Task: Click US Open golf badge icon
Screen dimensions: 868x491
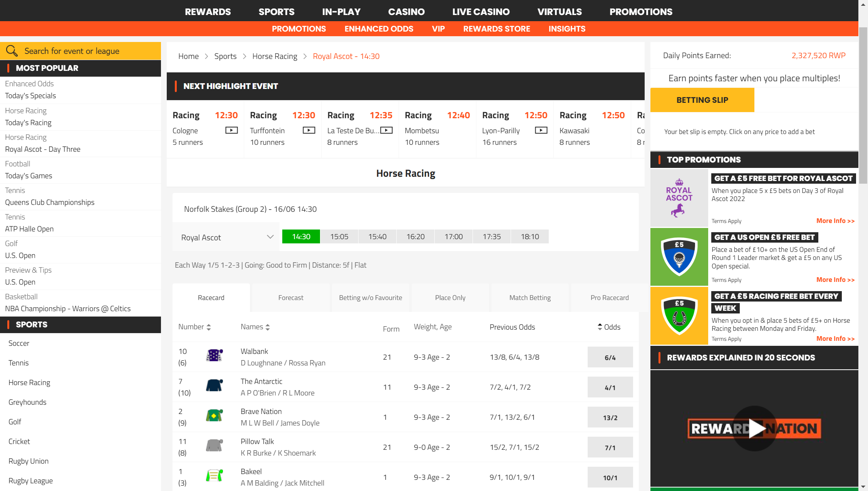Action: click(x=679, y=257)
